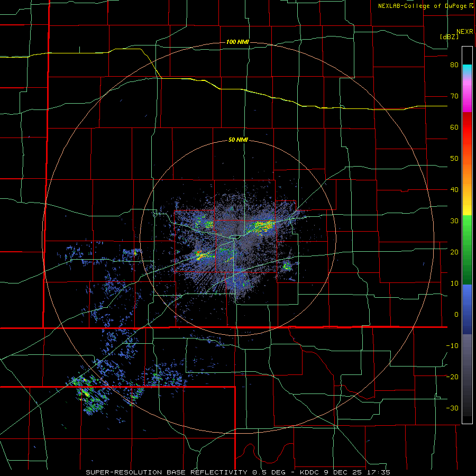Viewport: 476px width, 476px height.
Task: Click the -30 value on the dBZ scale
Action: pyautogui.click(x=452, y=408)
